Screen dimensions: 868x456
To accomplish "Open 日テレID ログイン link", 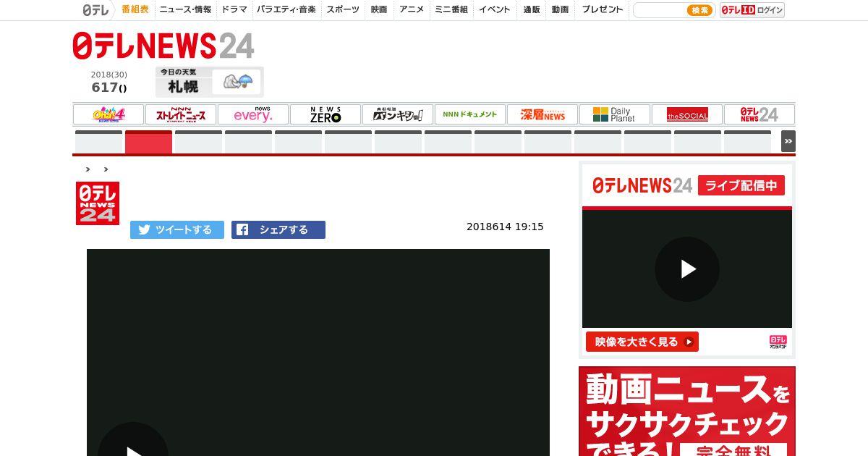I will click(x=752, y=10).
